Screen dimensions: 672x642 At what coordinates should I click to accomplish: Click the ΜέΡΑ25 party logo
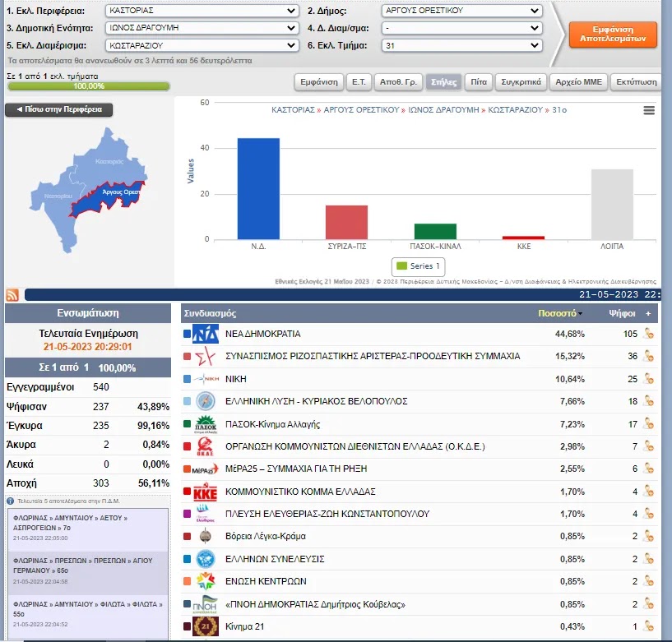coord(206,469)
